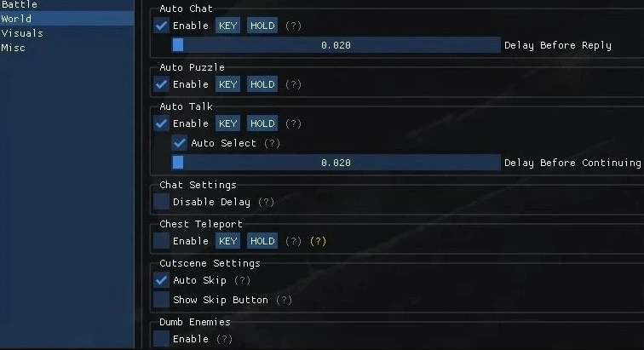Toggle the Auto Talk Enable checkbox
This screenshot has height=350, width=644.
[162, 123]
